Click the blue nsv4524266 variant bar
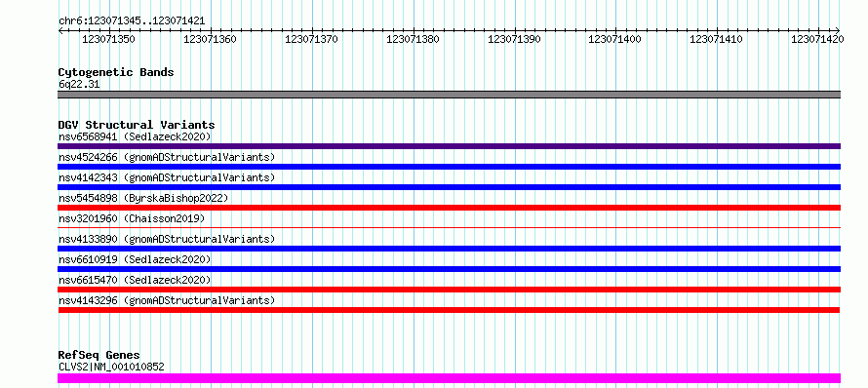The image size is (868, 388). click(449, 167)
